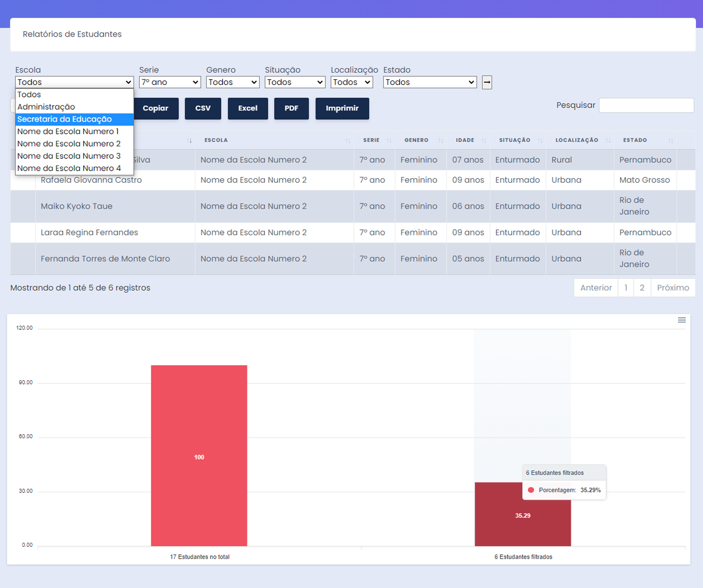Sort by Genero column arrows
703x588 pixels.
click(x=441, y=141)
